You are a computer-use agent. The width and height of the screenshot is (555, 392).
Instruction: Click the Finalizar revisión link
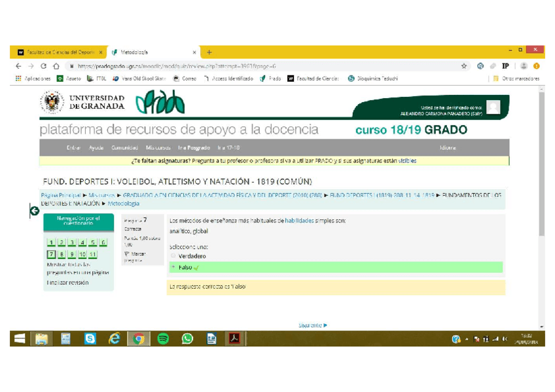[67, 283]
